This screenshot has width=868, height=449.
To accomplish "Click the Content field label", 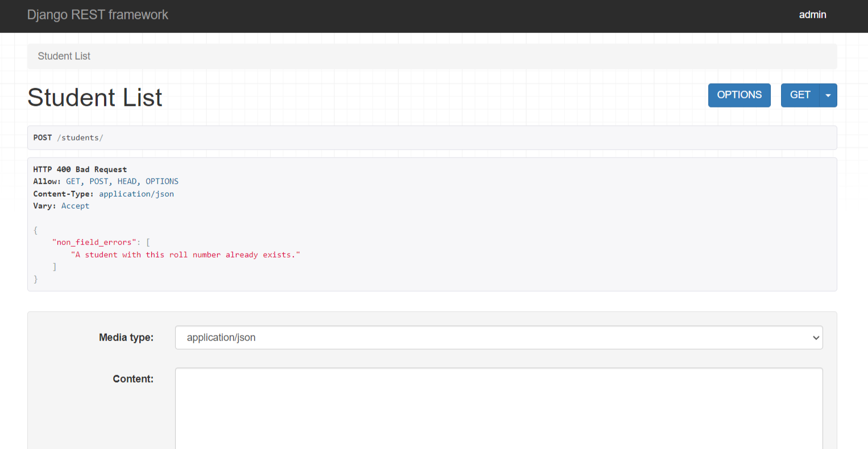I will point(133,379).
